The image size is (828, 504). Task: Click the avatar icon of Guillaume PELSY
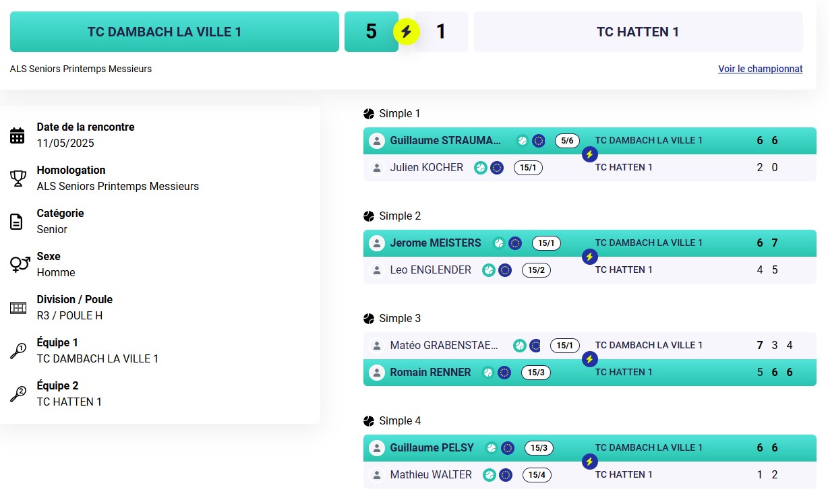[377, 448]
